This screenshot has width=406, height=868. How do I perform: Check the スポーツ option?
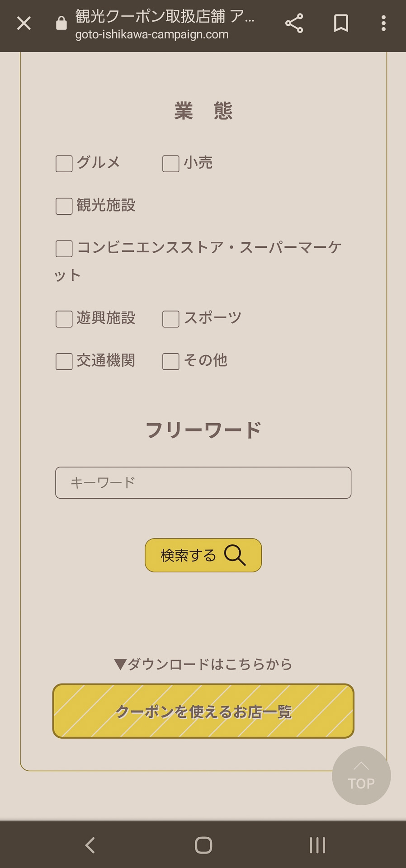(x=171, y=319)
